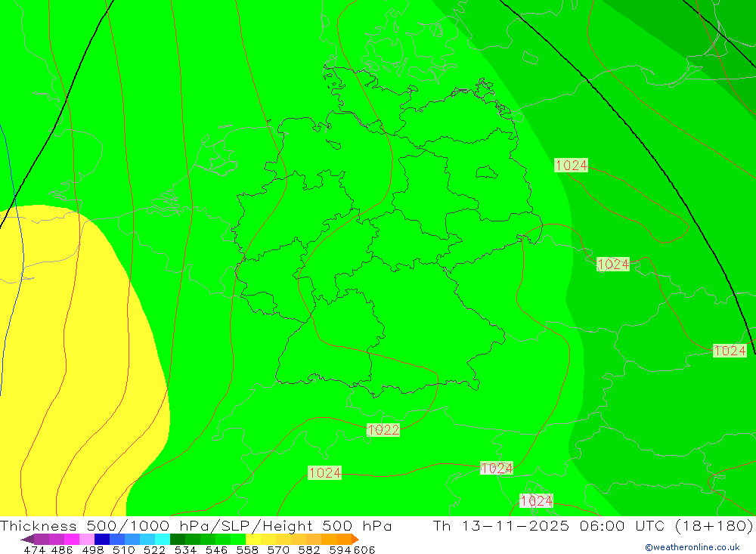Select the bright magenta legend swatch
Viewport: 756px width, 554px height.
[x=72, y=539]
